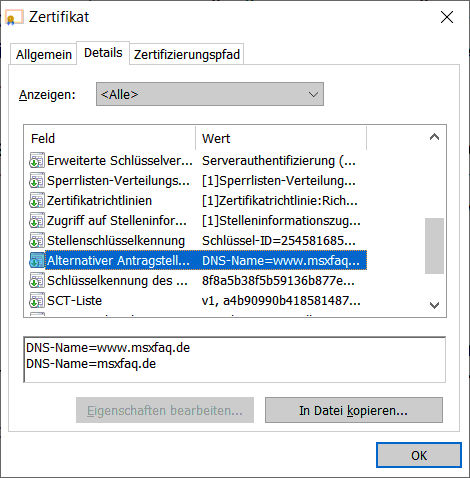This screenshot has height=478, width=470.
Task: Click the Stellenschlüsselkennung row icon
Action: pos(37,240)
